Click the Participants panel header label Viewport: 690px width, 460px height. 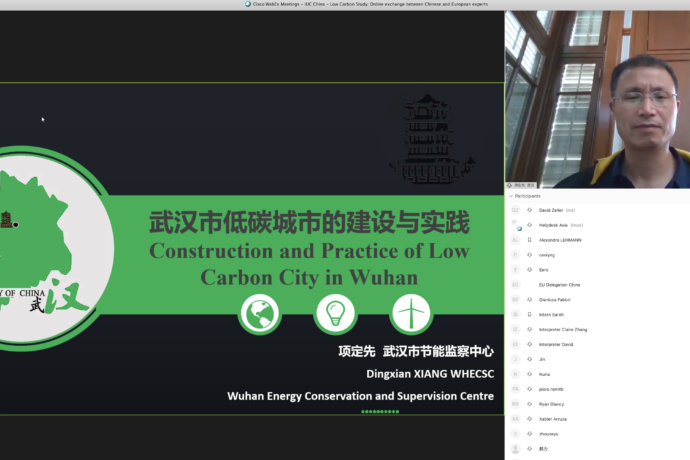528,196
